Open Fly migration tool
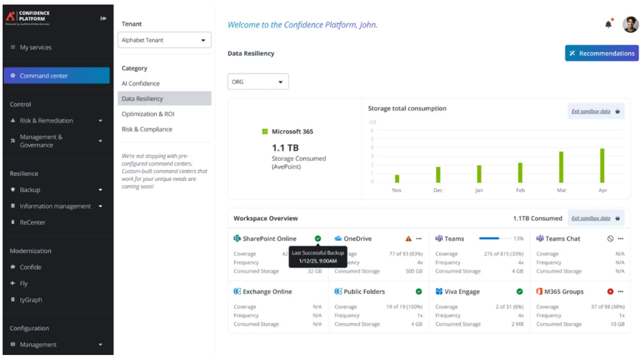 (x=24, y=284)
